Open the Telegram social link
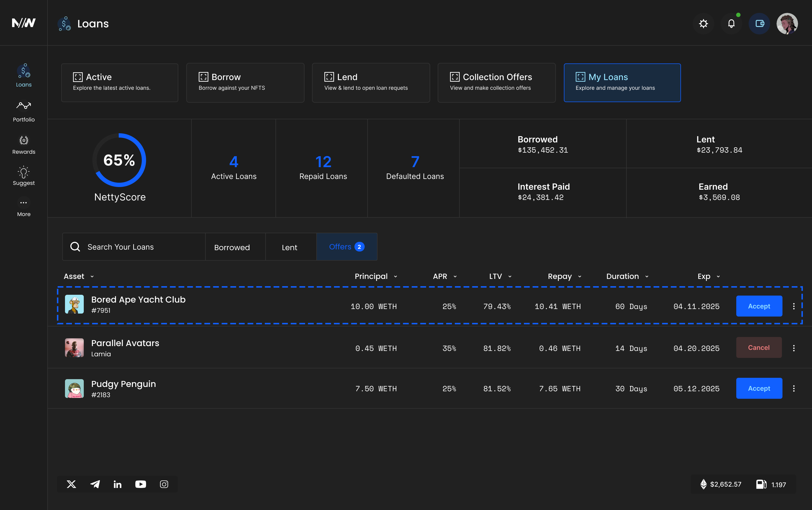Viewport: 812px width, 510px height. tap(95, 484)
